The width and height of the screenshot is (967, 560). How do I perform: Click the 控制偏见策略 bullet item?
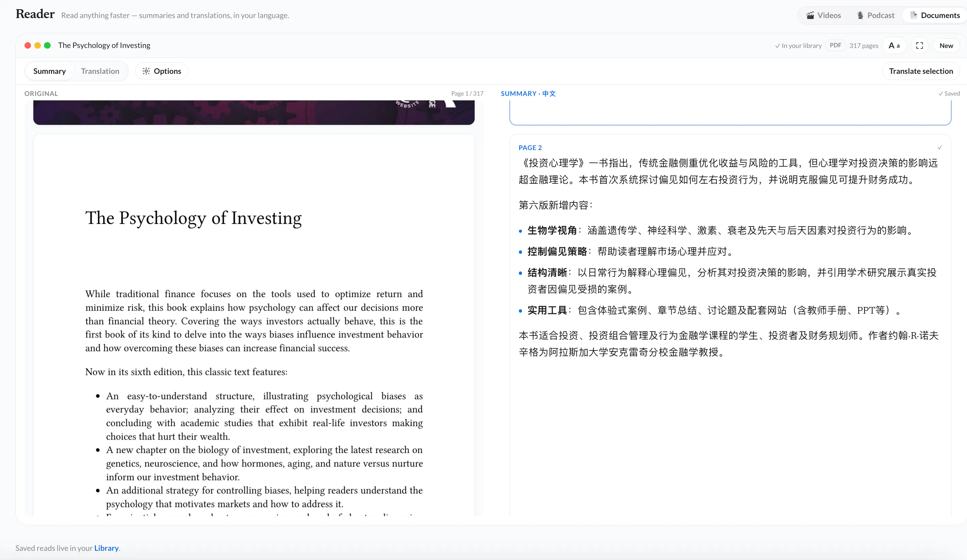(626, 252)
